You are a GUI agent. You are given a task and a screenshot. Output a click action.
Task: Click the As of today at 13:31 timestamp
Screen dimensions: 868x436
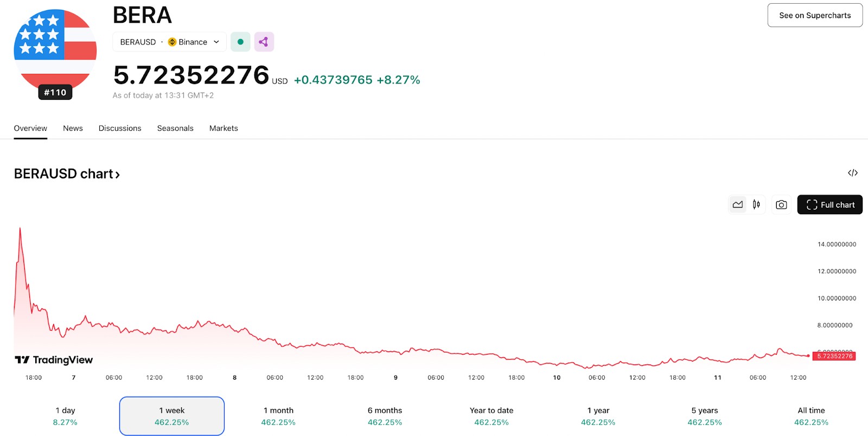163,95
